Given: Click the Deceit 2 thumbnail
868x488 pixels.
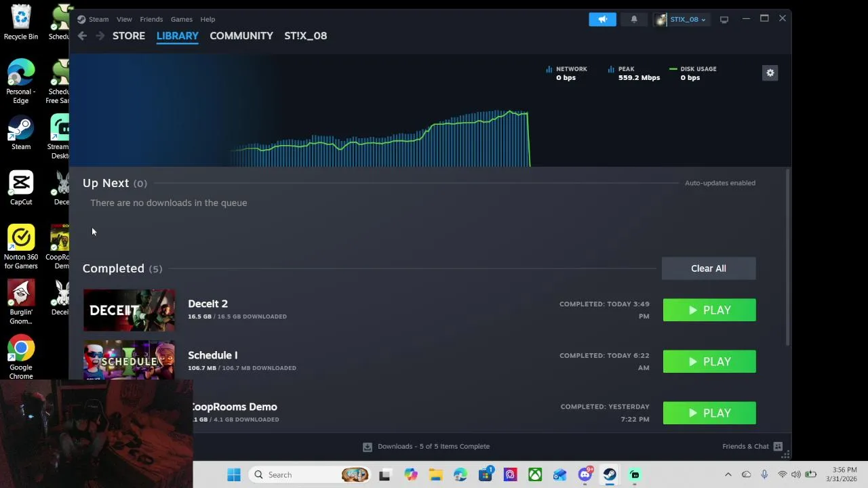Looking at the screenshot, I should pos(129,310).
